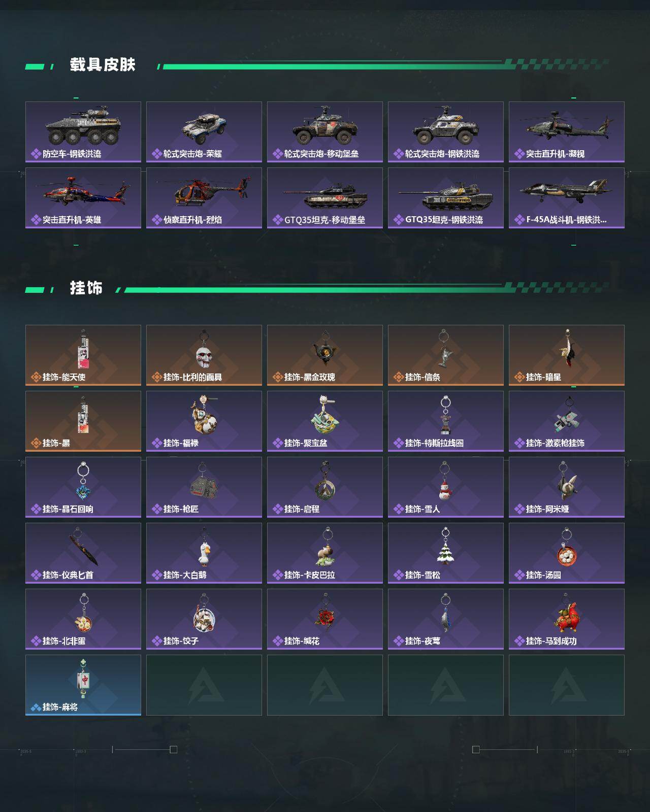Viewport: 650px width, 812px height.
Task: Click the 挂饰-仪典匕首 dagger charm
Action: point(83,553)
